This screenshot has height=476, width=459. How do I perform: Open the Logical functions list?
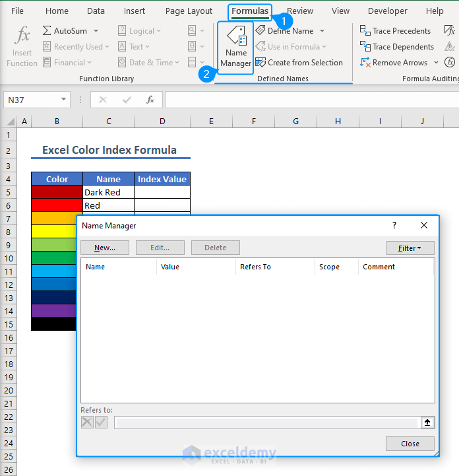pyautogui.click(x=139, y=30)
